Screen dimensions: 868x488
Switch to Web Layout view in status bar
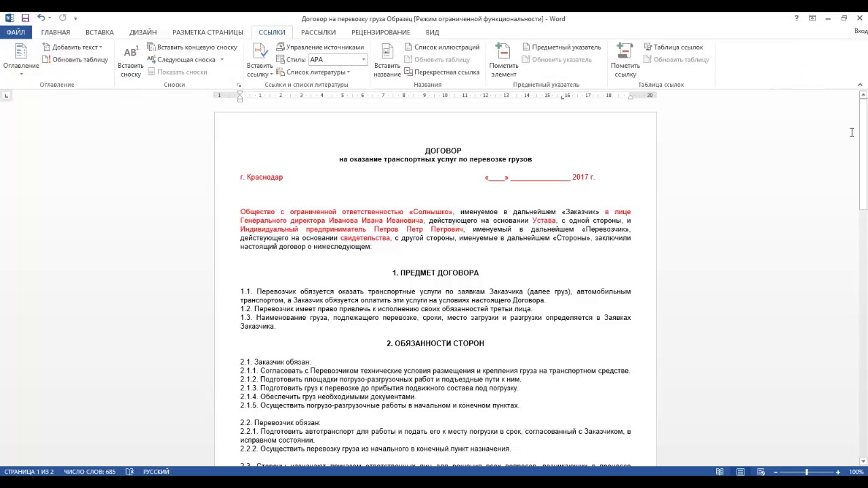tap(761, 472)
